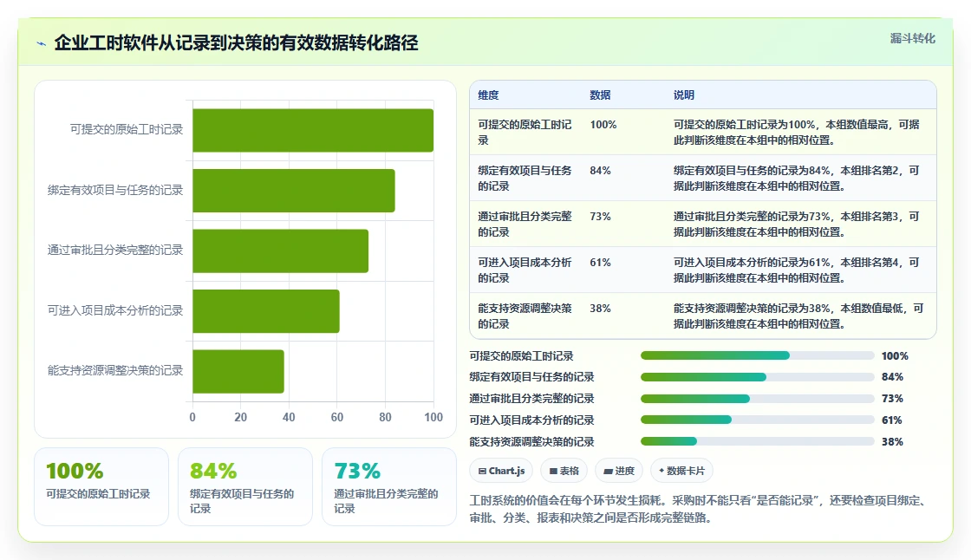This screenshot has width=971, height=560.
Task: Click the 84% data card
Action: click(x=245, y=487)
